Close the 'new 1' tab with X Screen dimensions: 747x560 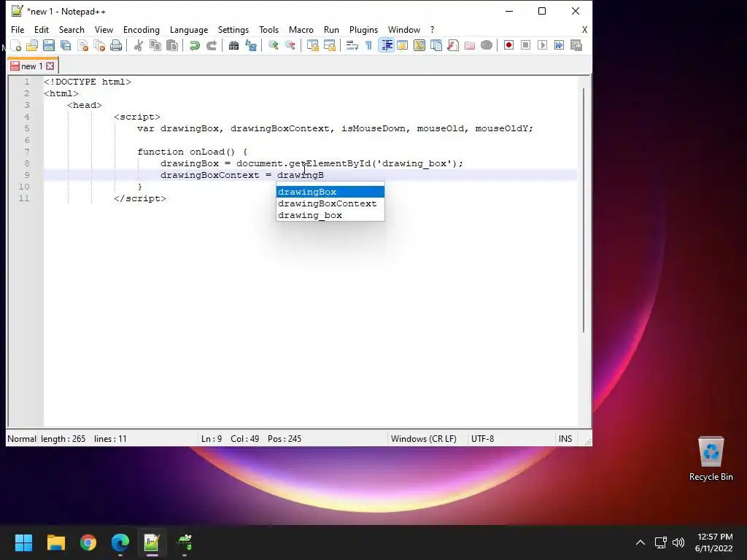point(50,66)
